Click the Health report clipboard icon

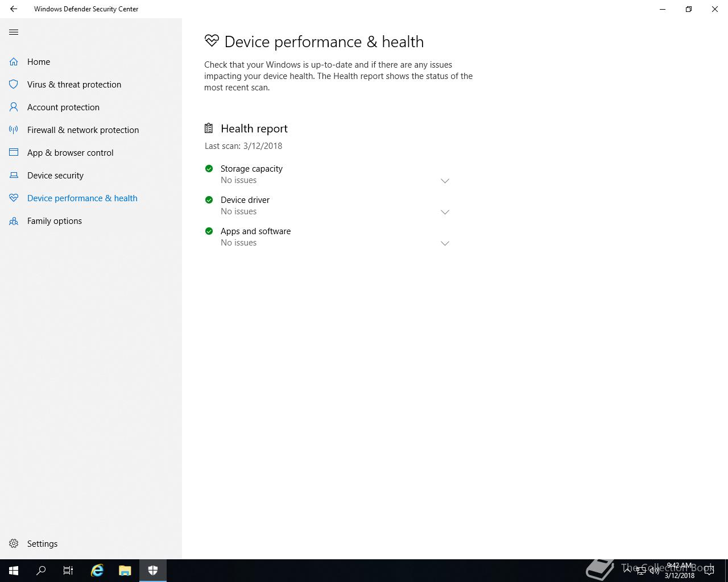(209, 128)
